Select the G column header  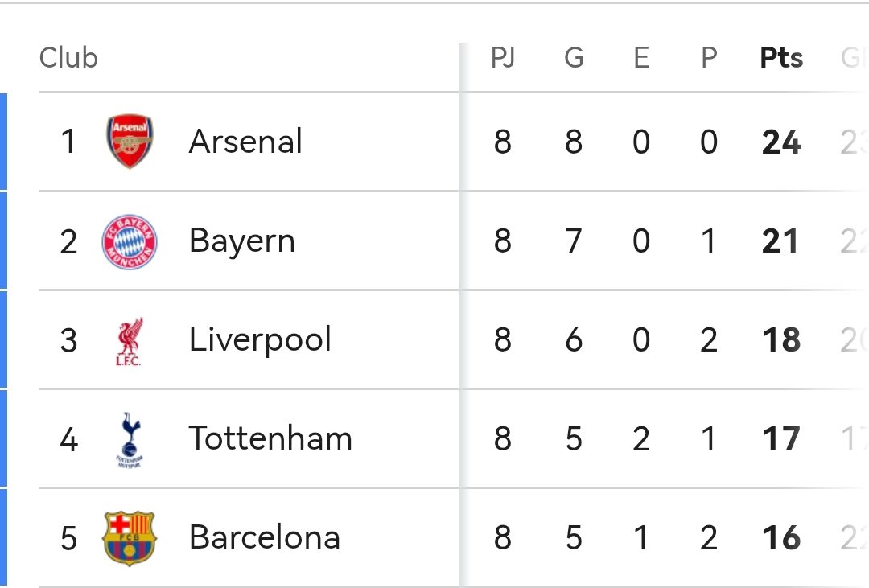pos(574,58)
